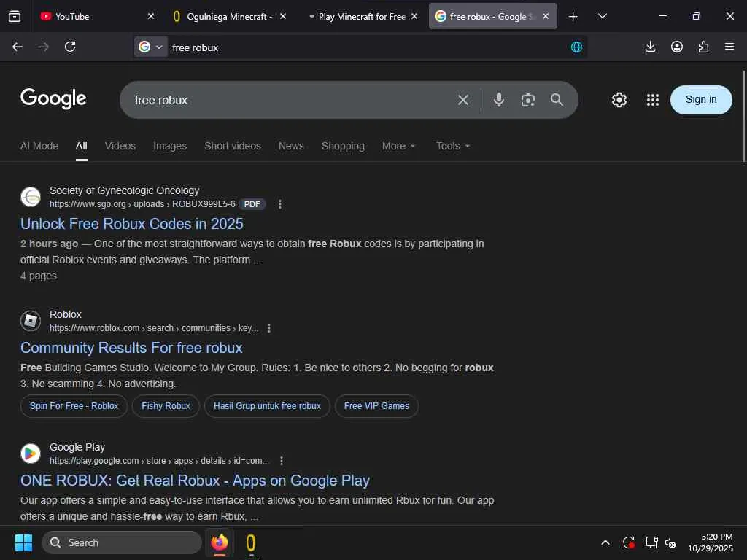The width and height of the screenshot is (747, 560).
Task: Open the Extensions puzzle icon
Action: point(703,47)
